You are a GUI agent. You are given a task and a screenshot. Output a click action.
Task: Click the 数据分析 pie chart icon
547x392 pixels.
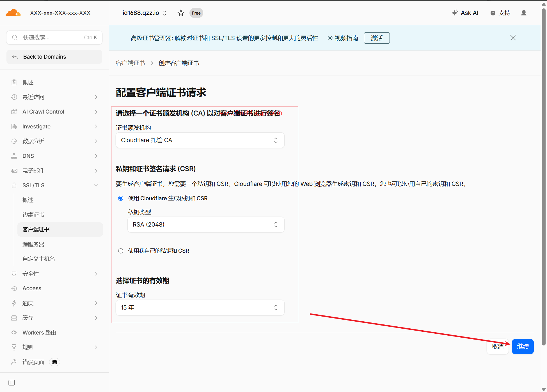[x=14, y=141]
